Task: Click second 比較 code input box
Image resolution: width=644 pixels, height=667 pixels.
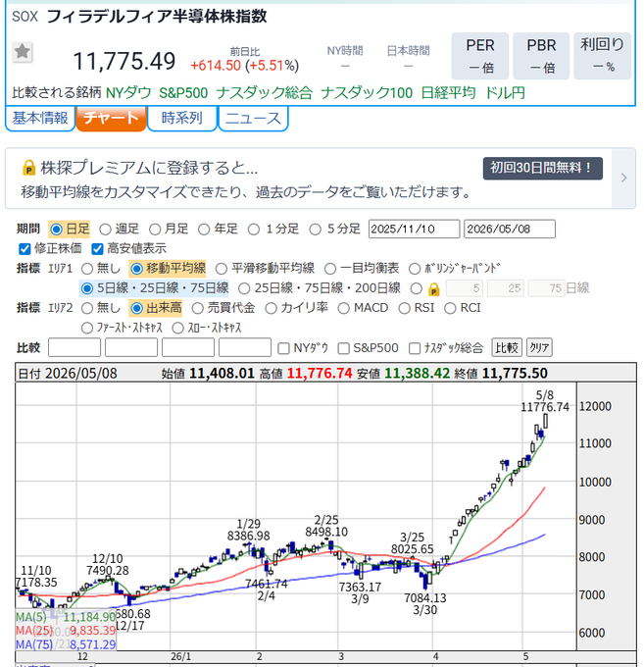Action: (x=131, y=347)
